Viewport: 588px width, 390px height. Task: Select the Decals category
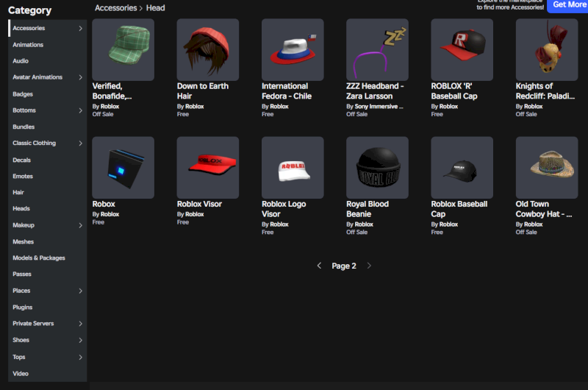point(21,160)
